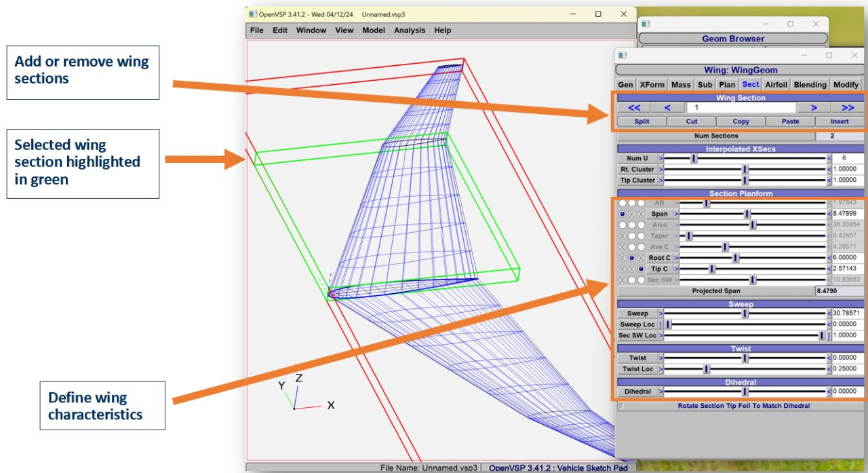This screenshot has width=868, height=473.
Task: Go to previous wing section with < button
Action: (x=667, y=107)
